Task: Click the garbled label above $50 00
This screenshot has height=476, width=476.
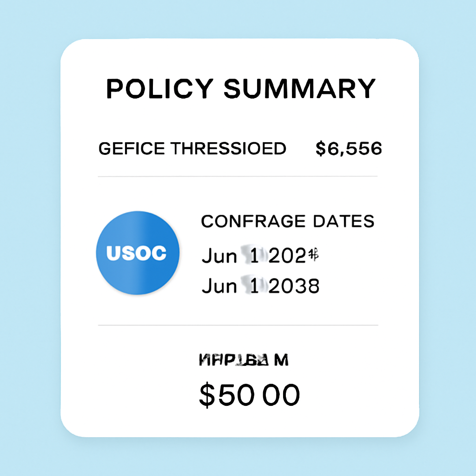Action: [x=244, y=360]
